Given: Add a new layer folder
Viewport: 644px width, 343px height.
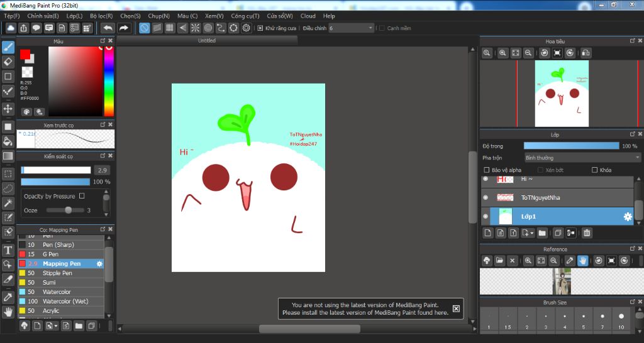Looking at the screenshot, I should pos(542,233).
